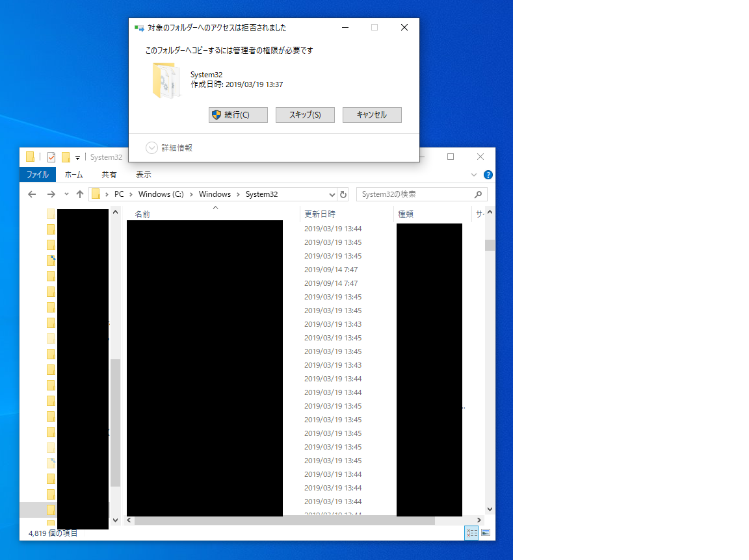Click navigation pane scroll up arrow

coord(115,212)
